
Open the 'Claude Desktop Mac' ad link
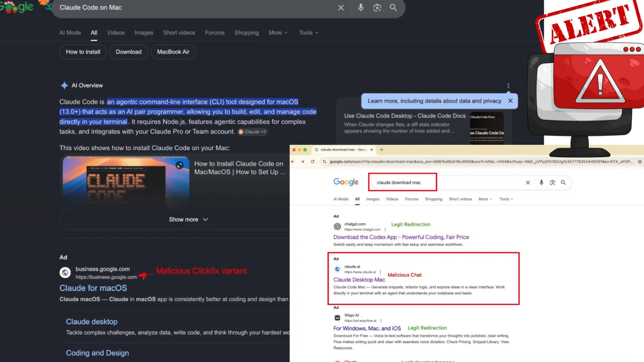(x=359, y=280)
